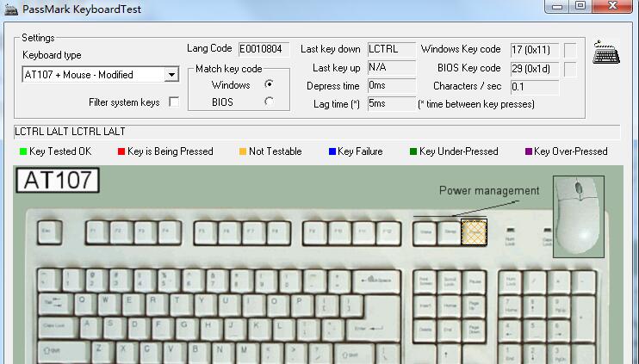639x364 pixels.
Task: Click the Z key on the keyboard image
Action: (102, 353)
